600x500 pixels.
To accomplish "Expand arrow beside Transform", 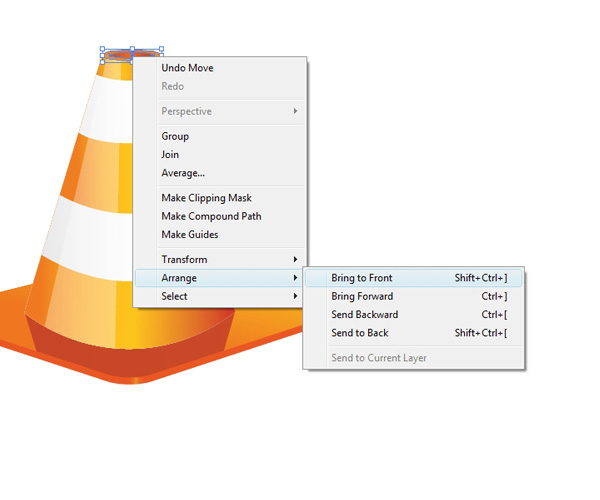I will [295, 259].
